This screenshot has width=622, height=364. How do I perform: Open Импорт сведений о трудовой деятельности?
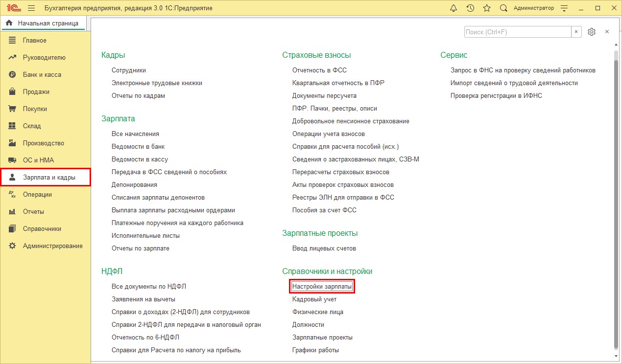[x=514, y=83]
